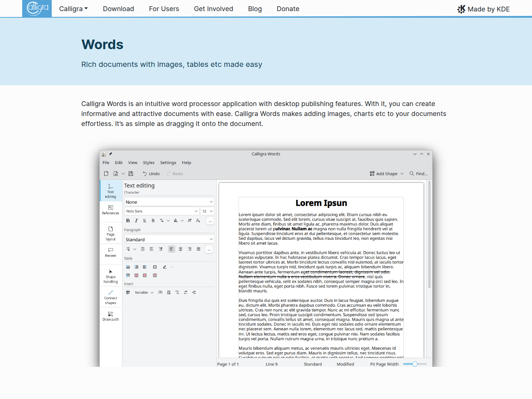
Task: Open the Noto Sans font dropdown
Action: 162,211
